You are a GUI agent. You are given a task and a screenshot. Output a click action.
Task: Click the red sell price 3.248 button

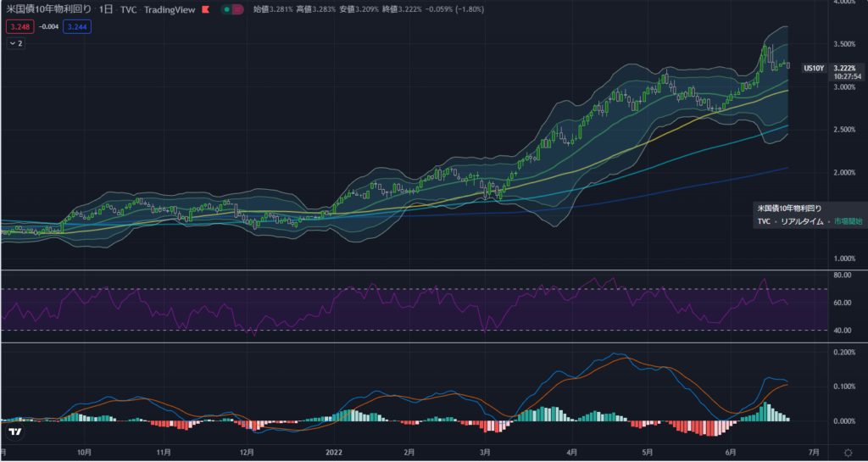pos(19,26)
